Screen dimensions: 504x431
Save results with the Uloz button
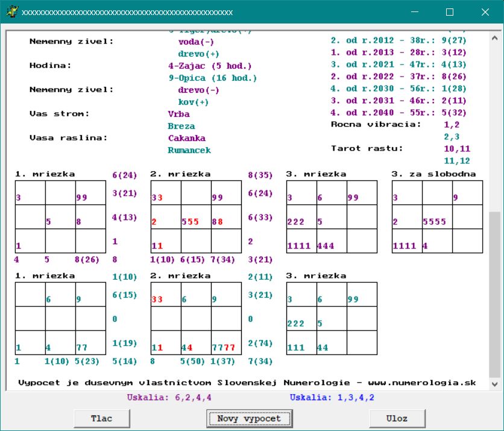(397, 418)
